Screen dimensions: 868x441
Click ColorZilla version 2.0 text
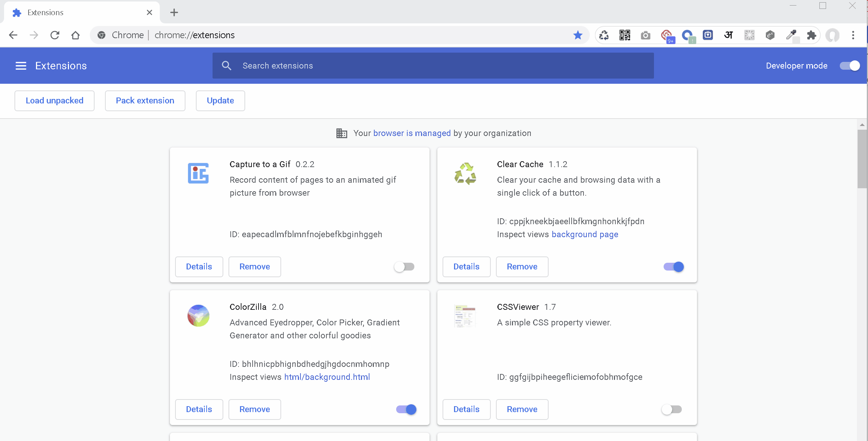coord(277,307)
